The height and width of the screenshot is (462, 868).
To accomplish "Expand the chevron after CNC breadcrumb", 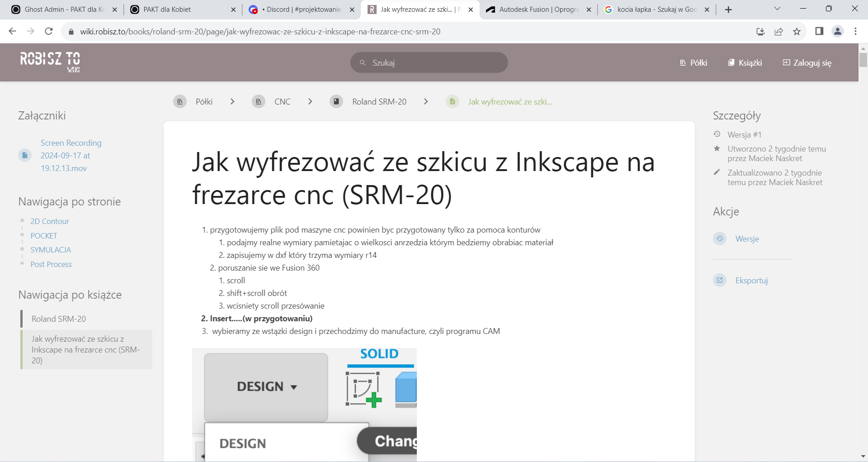I will pyautogui.click(x=310, y=101).
